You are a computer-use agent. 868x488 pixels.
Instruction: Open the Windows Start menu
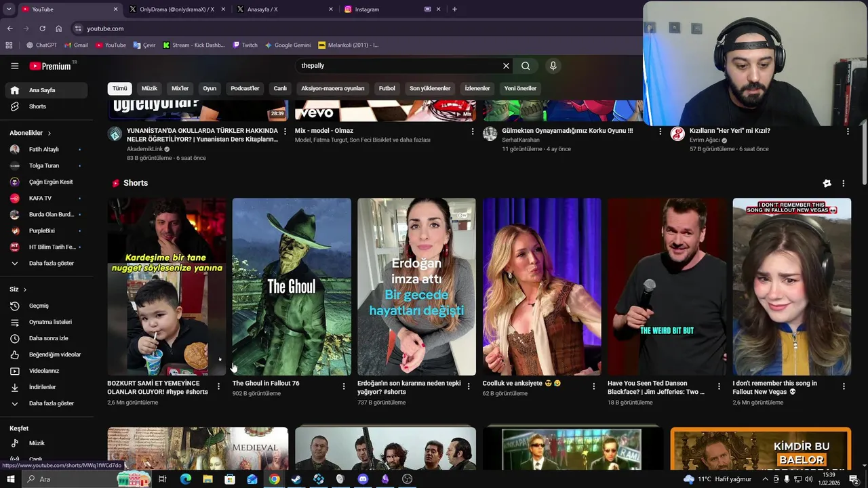point(10,479)
